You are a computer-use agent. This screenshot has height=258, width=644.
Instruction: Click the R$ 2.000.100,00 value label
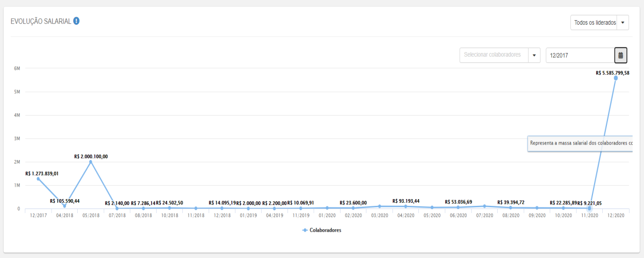pyautogui.click(x=91, y=156)
